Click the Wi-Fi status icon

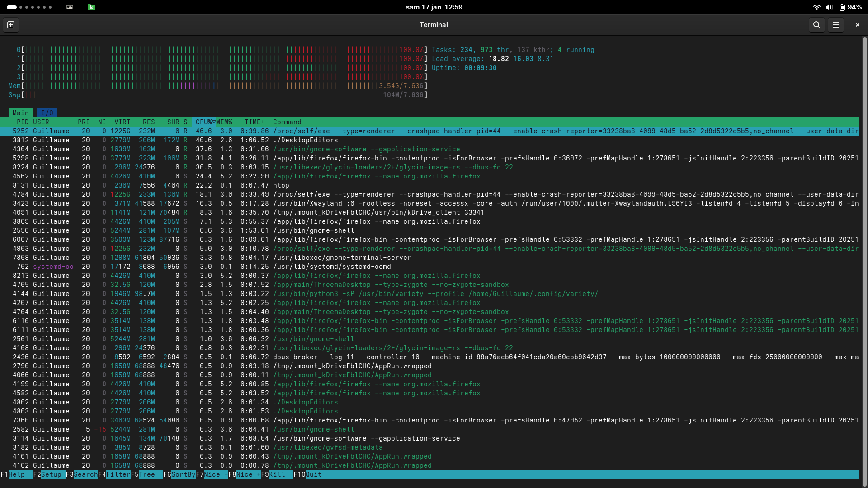pyautogui.click(x=816, y=7)
